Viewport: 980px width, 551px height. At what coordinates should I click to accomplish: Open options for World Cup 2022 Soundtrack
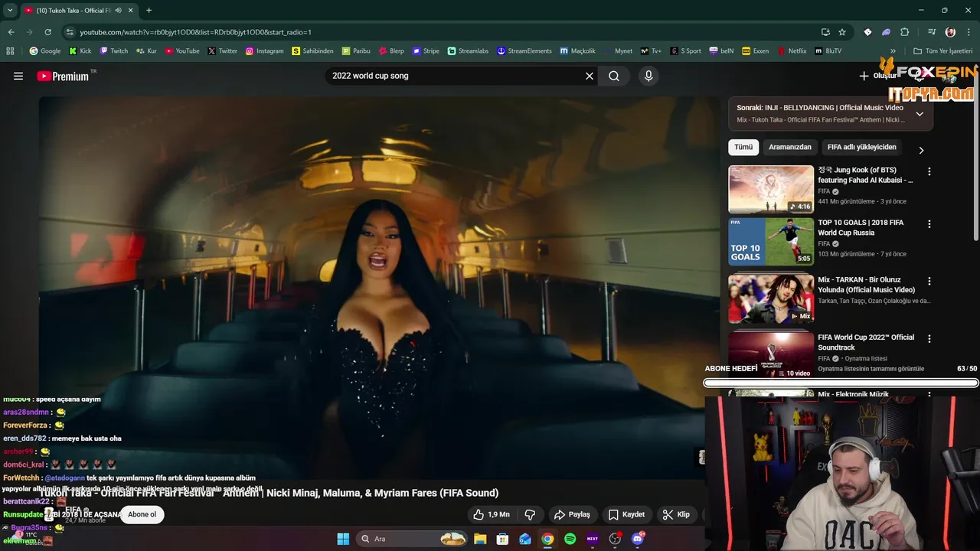[929, 338]
